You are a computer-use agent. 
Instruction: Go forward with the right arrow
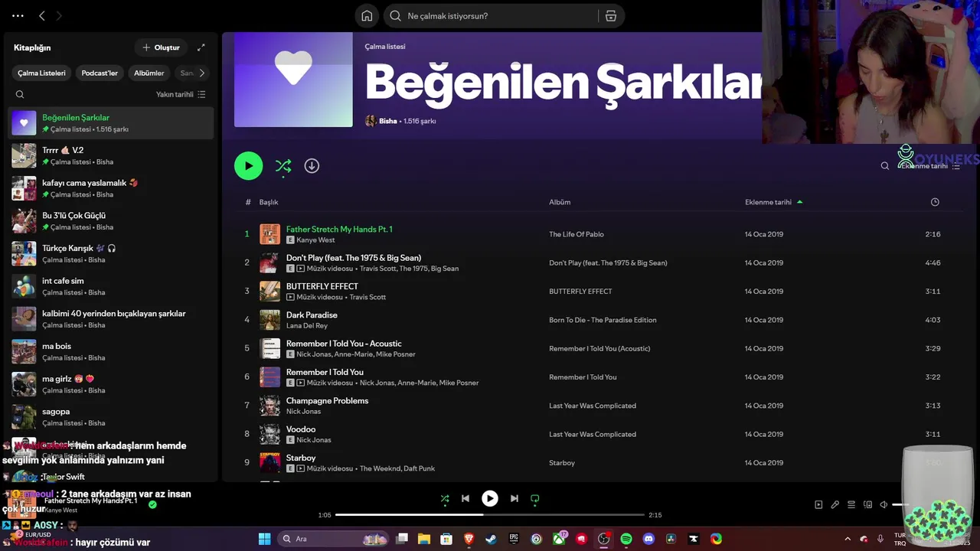pyautogui.click(x=59, y=16)
